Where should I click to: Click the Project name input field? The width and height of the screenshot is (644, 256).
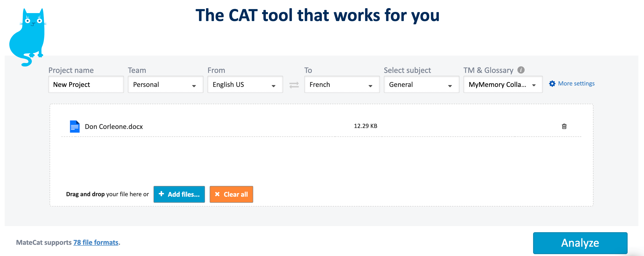coord(86,85)
